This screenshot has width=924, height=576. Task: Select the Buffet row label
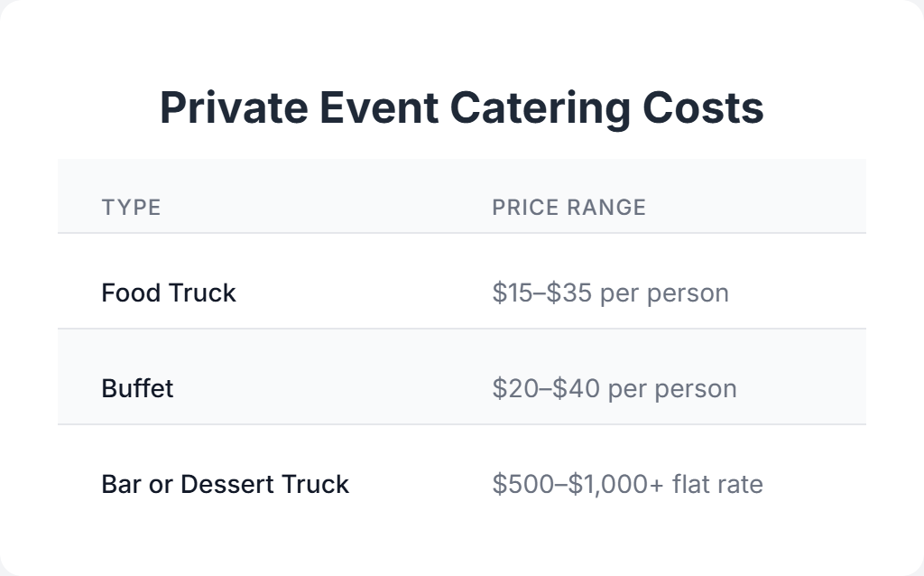click(x=137, y=389)
